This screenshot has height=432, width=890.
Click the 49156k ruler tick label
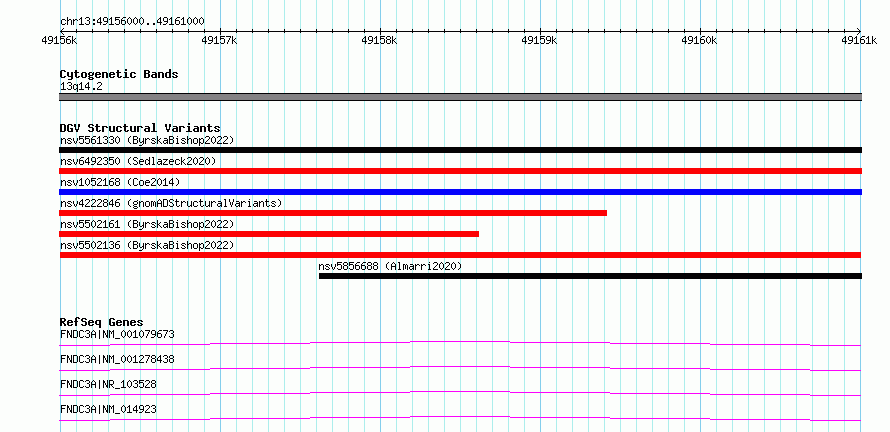(60, 40)
